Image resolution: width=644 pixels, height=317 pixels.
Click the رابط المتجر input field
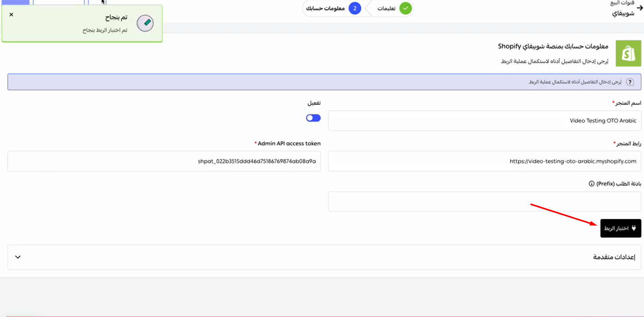(485, 161)
